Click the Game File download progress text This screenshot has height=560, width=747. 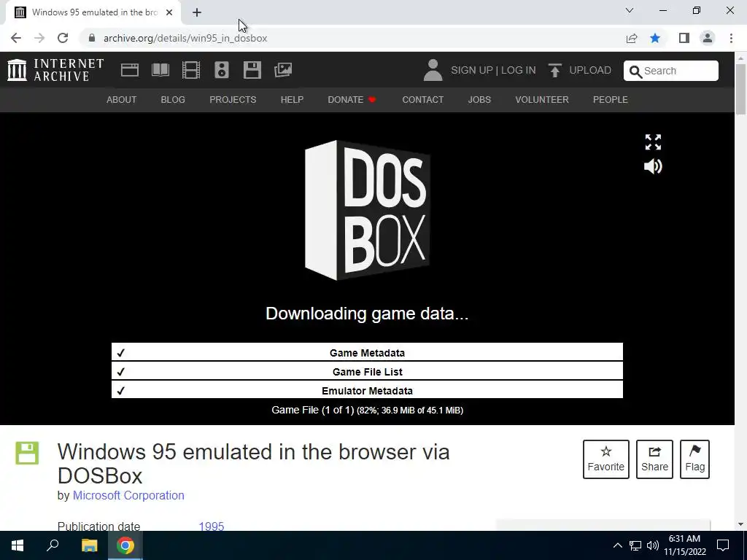[x=368, y=410]
